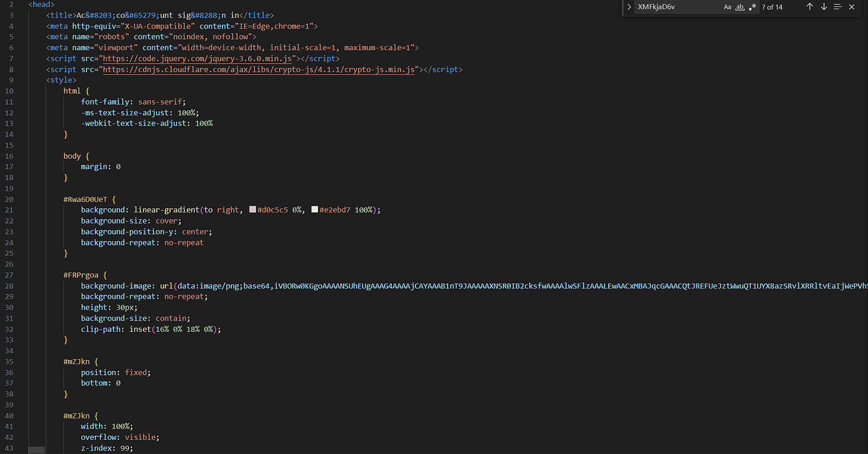The image size is (868, 454).
Task: Click the #FRPrgoa selector
Action: [x=81, y=275]
